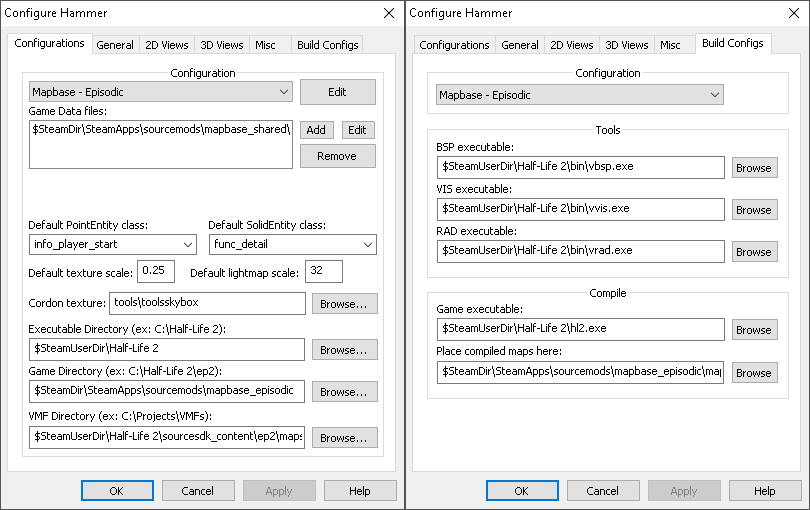This screenshot has height=510, width=810.
Task: Select mapbase_shared entry in Game Data files list
Action: [x=160, y=129]
